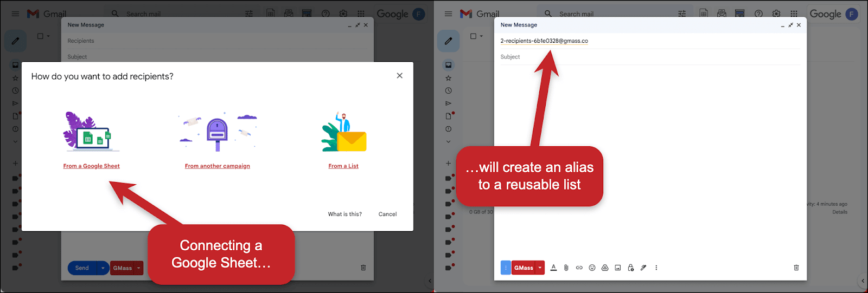
Task: Open the main menu in right Gmail window
Action: point(448,14)
